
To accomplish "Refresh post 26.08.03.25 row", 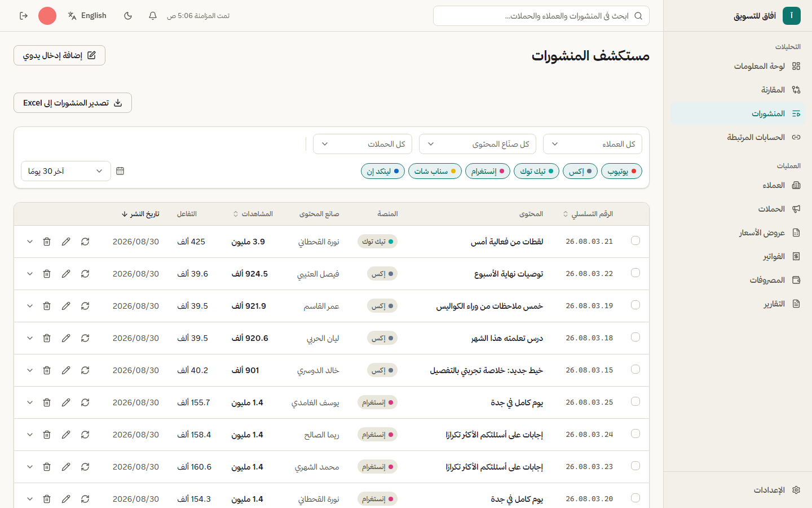I will tap(85, 402).
